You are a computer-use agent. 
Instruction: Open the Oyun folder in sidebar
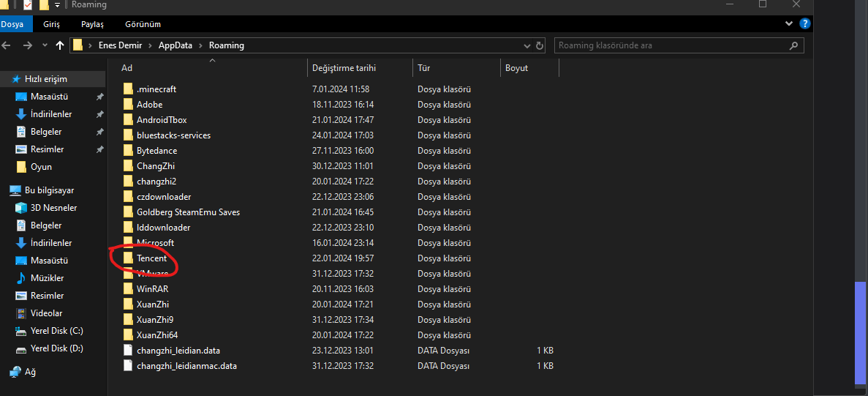[x=41, y=167]
